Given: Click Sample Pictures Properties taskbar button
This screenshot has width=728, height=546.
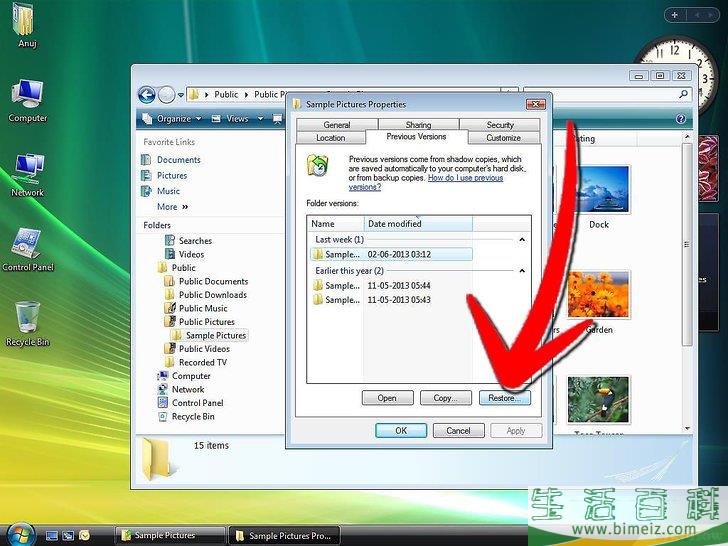Looking at the screenshot, I should coord(285,535).
